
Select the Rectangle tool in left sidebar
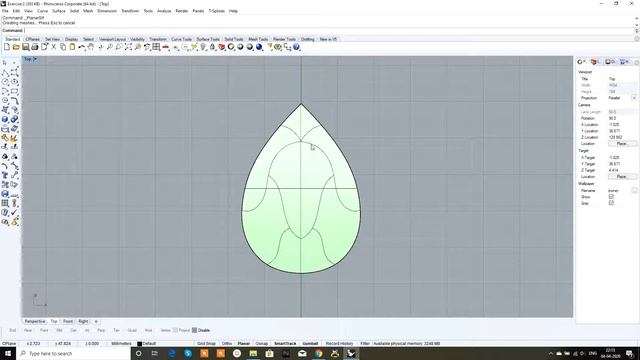(14, 91)
